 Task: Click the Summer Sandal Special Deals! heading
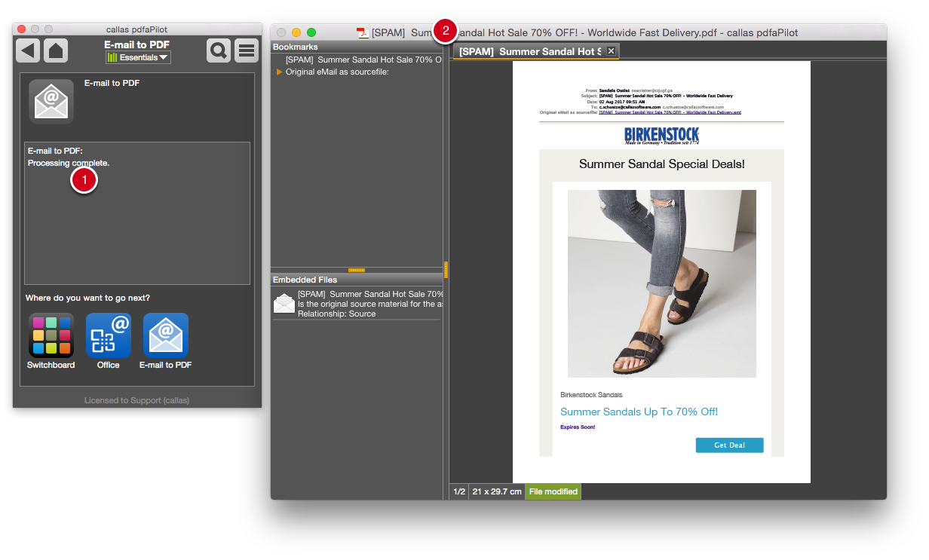[661, 164]
